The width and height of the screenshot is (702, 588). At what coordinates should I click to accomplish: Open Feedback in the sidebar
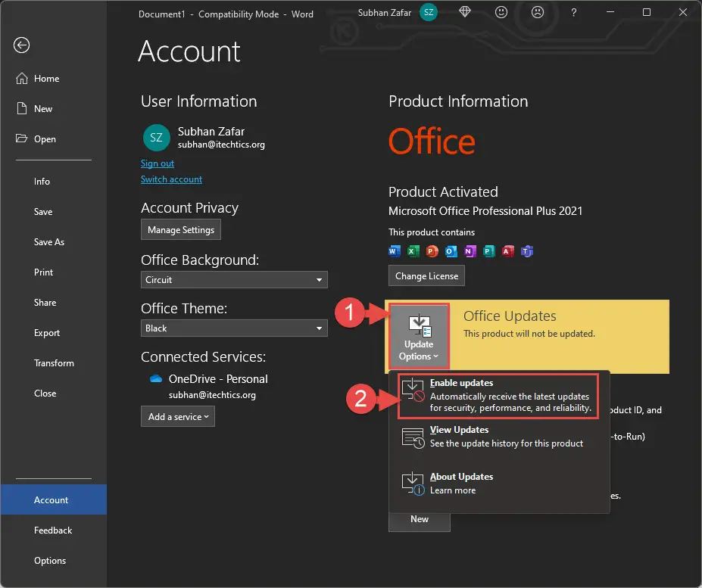53,530
